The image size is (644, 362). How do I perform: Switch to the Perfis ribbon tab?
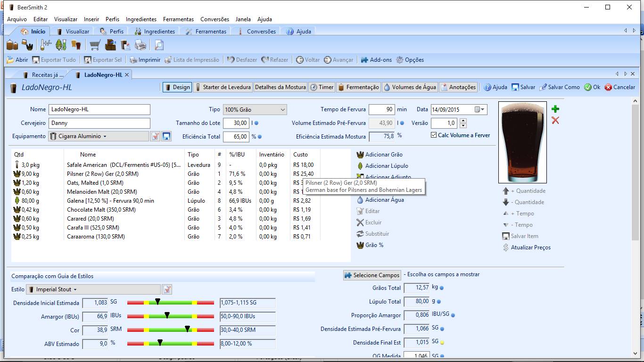click(x=112, y=32)
